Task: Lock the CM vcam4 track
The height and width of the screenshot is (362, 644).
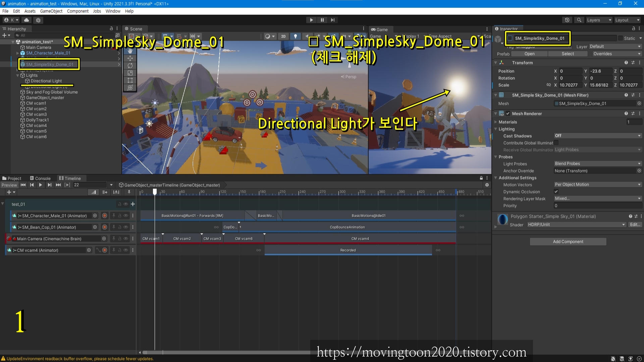Action: point(119,250)
